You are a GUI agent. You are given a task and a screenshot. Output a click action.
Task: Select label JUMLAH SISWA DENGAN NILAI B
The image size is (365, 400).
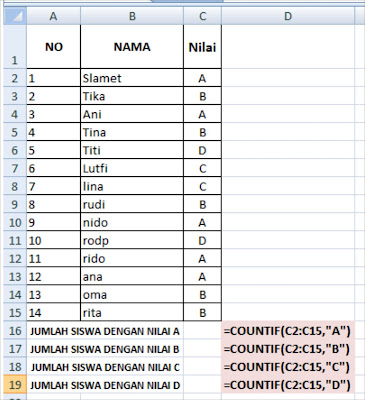[x=105, y=349]
